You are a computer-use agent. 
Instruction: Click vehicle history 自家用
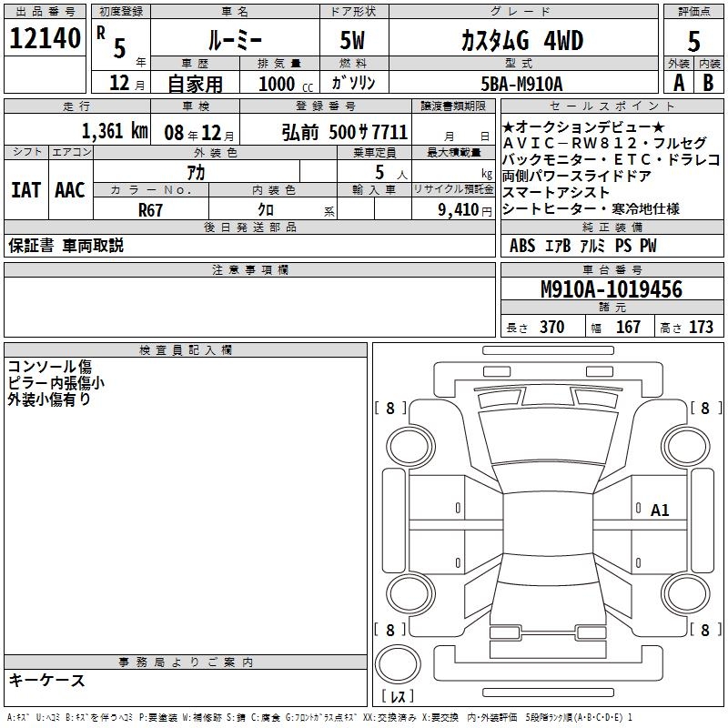coord(195,84)
